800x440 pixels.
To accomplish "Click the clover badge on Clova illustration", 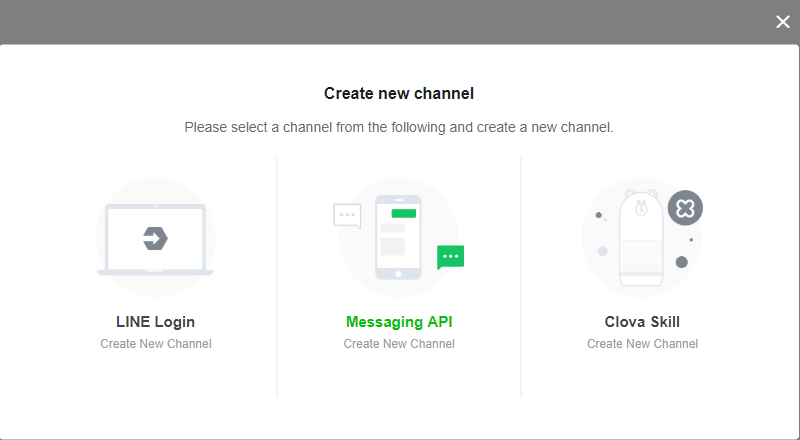I will (x=685, y=208).
